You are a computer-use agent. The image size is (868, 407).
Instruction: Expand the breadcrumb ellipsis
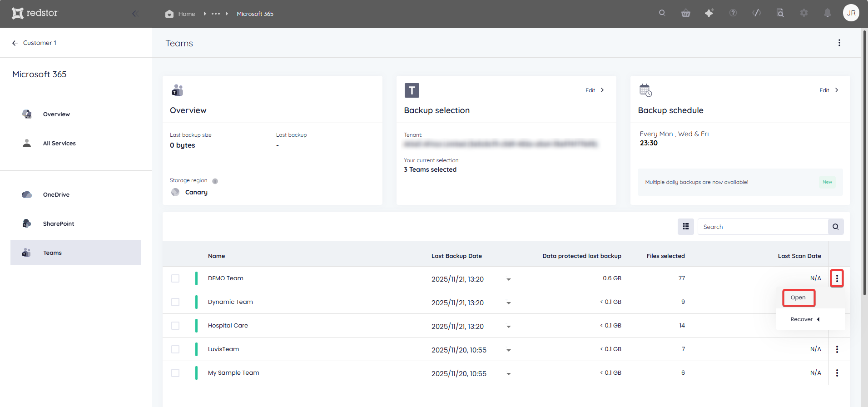pos(216,14)
